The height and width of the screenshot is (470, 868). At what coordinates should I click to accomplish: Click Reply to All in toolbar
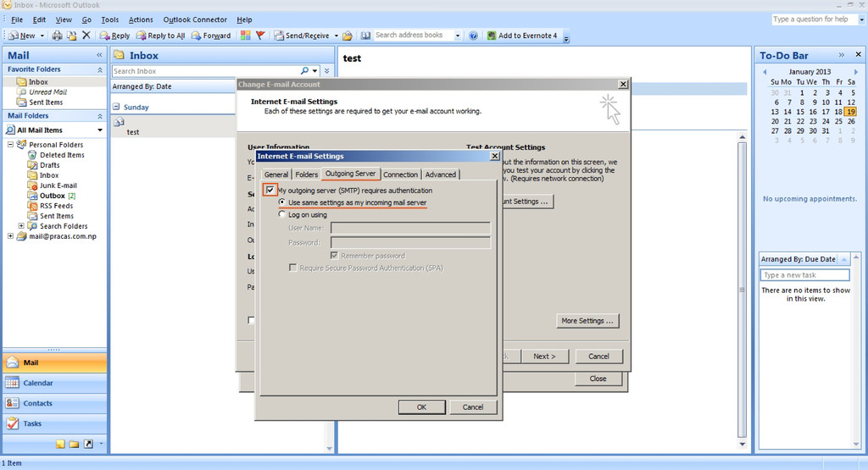pyautogui.click(x=160, y=36)
